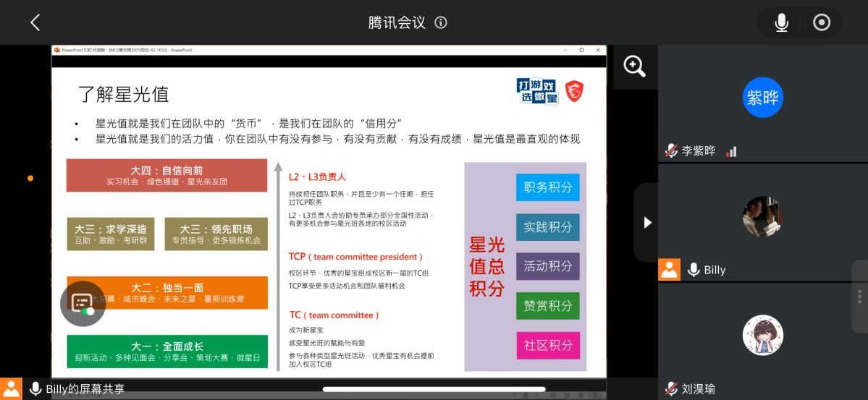This screenshot has width=868, height=400.
Task: Tap the back arrow to leave meeting view
Action: pyautogui.click(x=35, y=22)
